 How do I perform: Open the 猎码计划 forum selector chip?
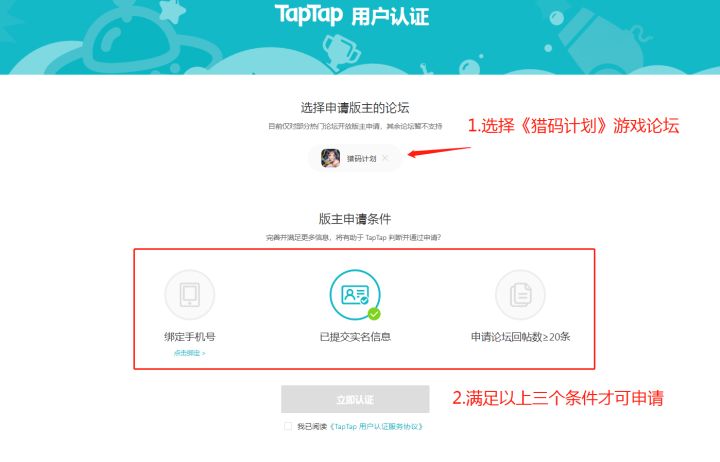coord(355,158)
